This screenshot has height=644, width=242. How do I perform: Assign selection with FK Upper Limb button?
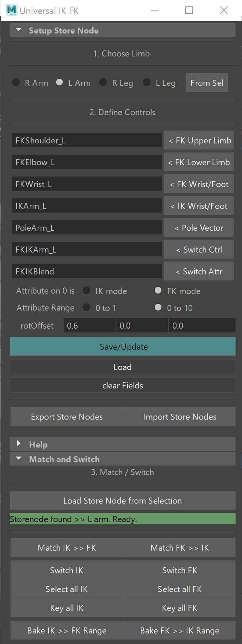click(199, 140)
